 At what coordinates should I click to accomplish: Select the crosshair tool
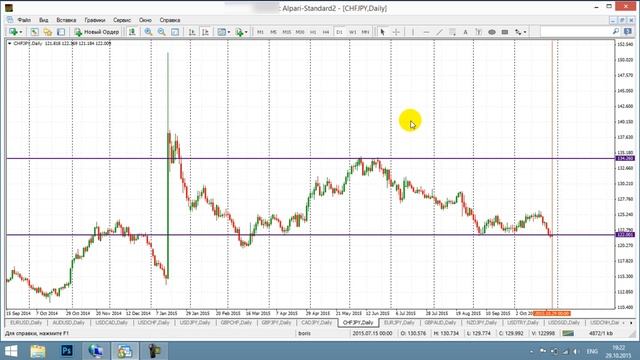pos(396,32)
